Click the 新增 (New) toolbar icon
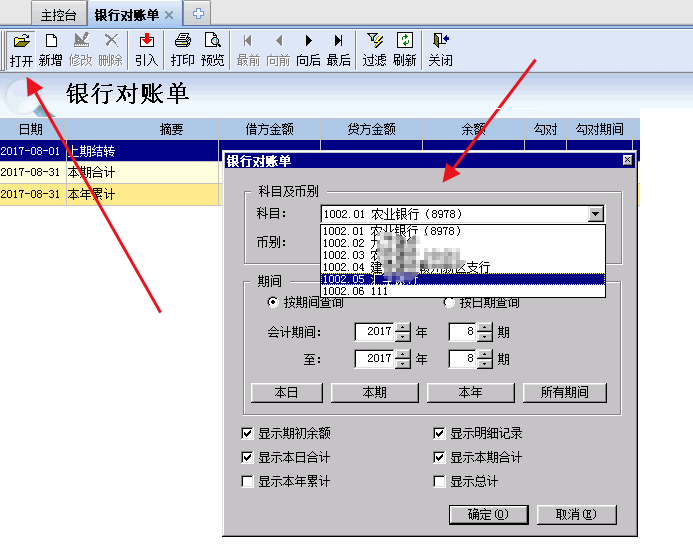The image size is (693, 552). pyautogui.click(x=50, y=49)
